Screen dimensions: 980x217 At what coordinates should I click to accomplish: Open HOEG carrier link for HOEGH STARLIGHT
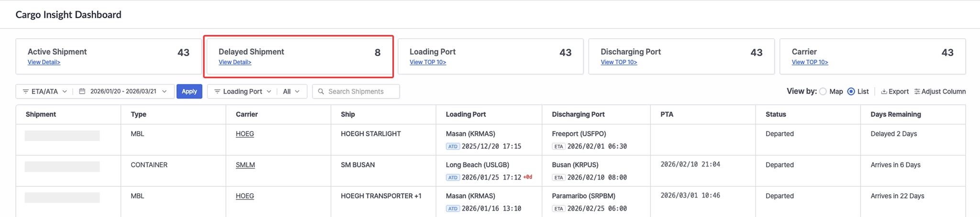click(245, 134)
